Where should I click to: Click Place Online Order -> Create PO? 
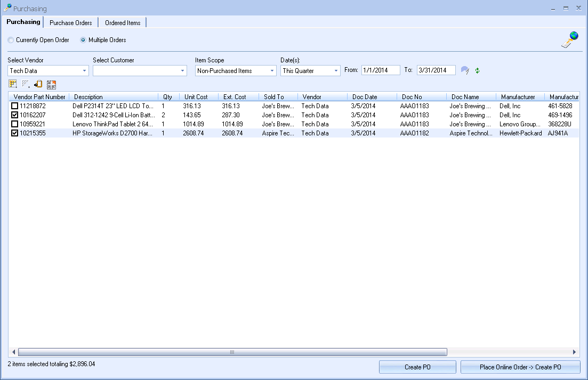point(520,367)
